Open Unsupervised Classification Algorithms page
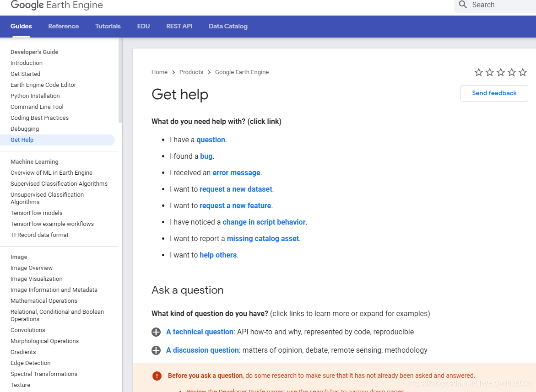 tap(47, 199)
